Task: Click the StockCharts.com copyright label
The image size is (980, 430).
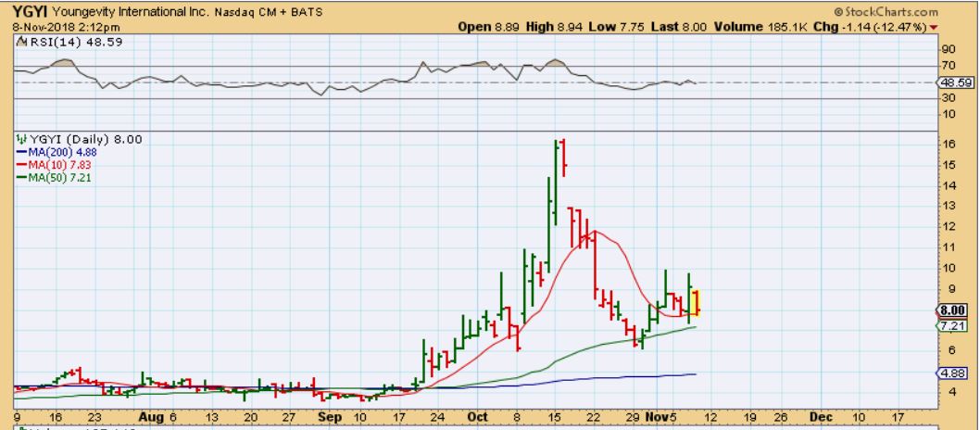Action: 886,12
